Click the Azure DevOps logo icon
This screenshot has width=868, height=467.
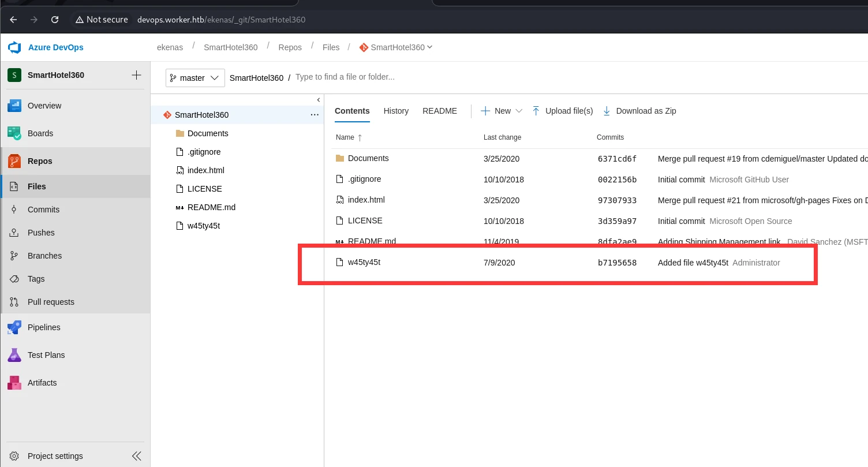tap(14, 47)
